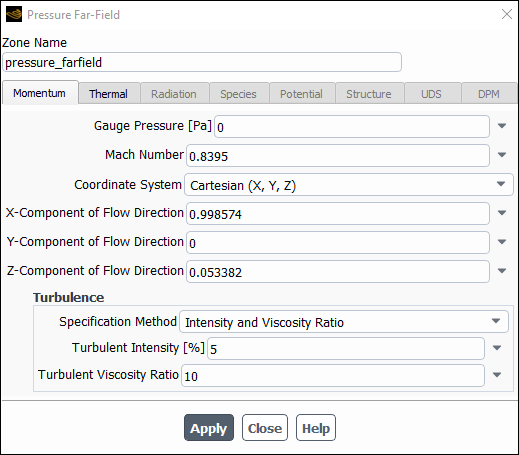The width and height of the screenshot is (519, 455).
Task: Switch to the Thermal tab
Action: 108,94
